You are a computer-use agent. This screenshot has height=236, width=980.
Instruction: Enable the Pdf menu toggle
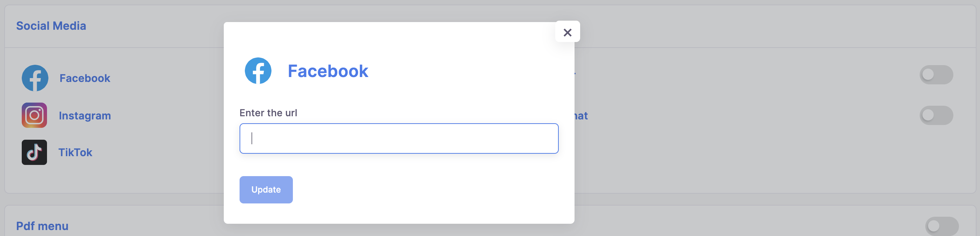(x=941, y=226)
